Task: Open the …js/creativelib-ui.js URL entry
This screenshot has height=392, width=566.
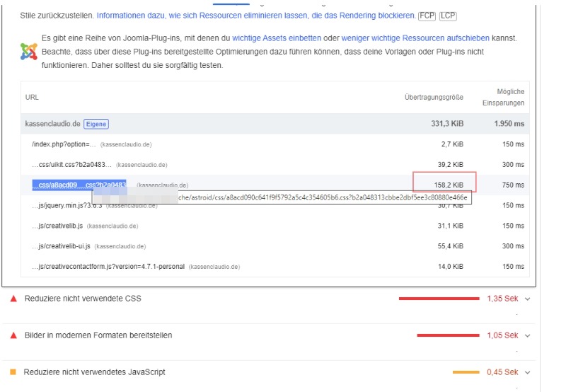Action: coord(61,246)
